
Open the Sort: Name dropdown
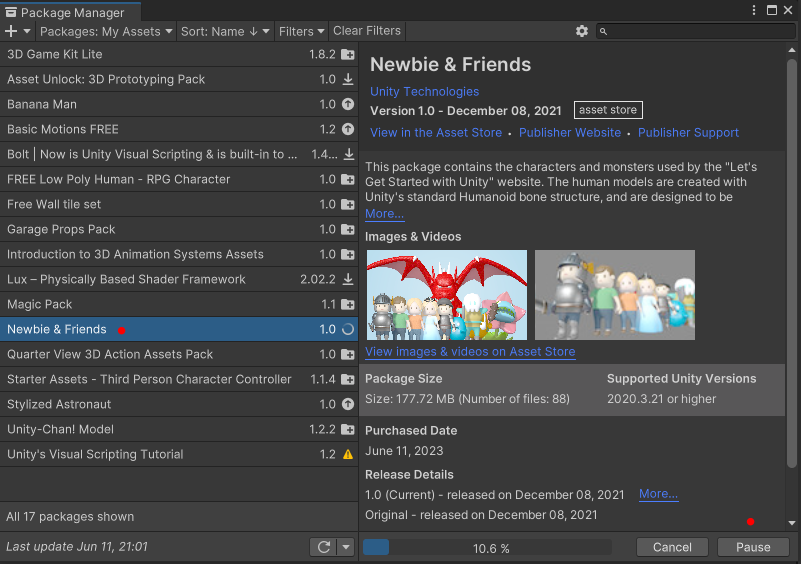(225, 31)
